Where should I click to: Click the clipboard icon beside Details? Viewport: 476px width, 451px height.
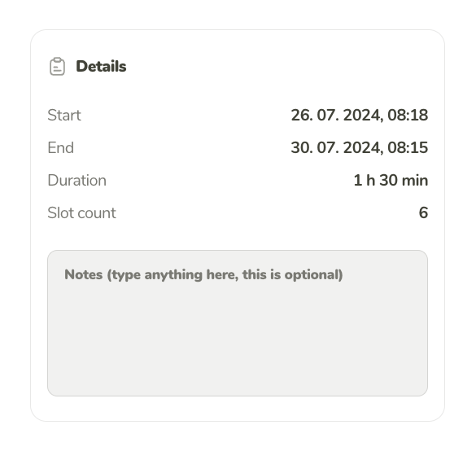57,66
